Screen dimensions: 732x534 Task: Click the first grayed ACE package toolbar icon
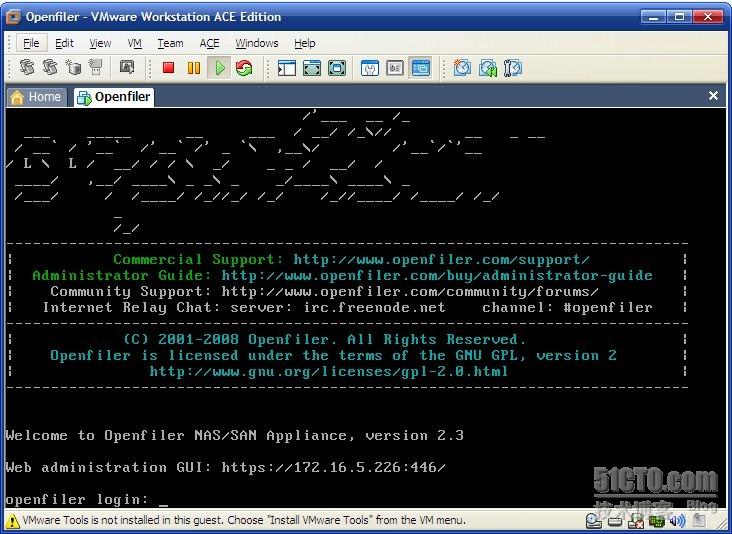(x=27, y=68)
